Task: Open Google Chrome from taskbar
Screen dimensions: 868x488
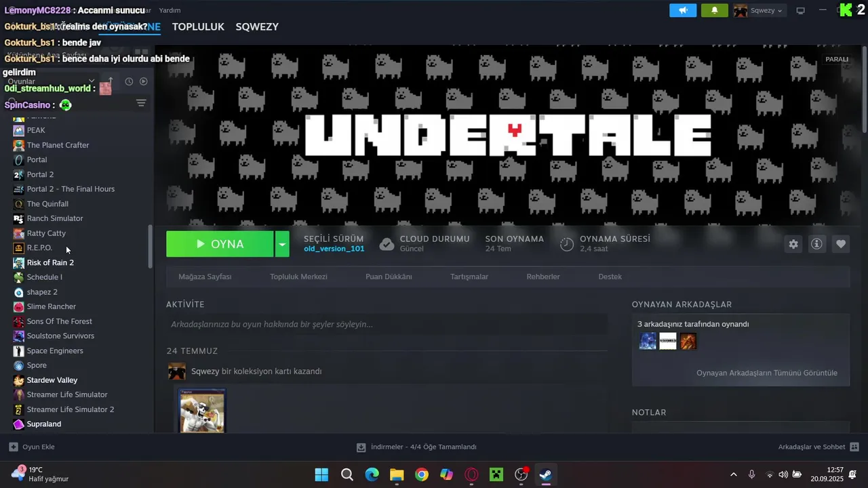Action: click(422, 474)
